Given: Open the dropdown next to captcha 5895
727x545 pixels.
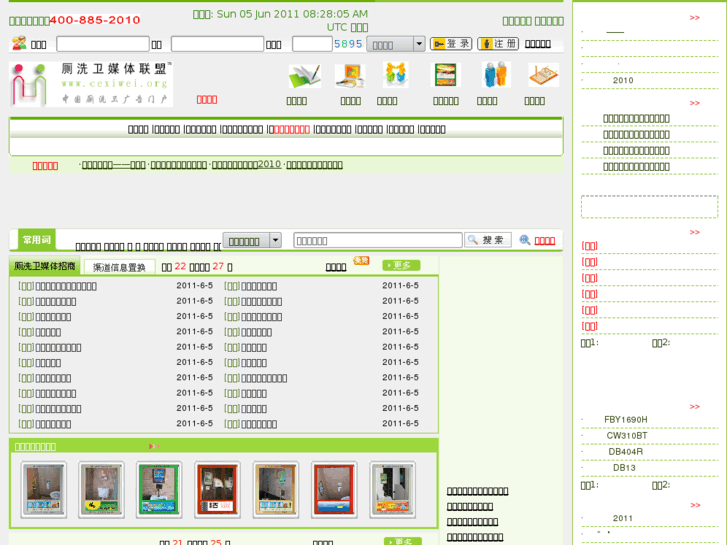Looking at the screenshot, I should click(395, 44).
